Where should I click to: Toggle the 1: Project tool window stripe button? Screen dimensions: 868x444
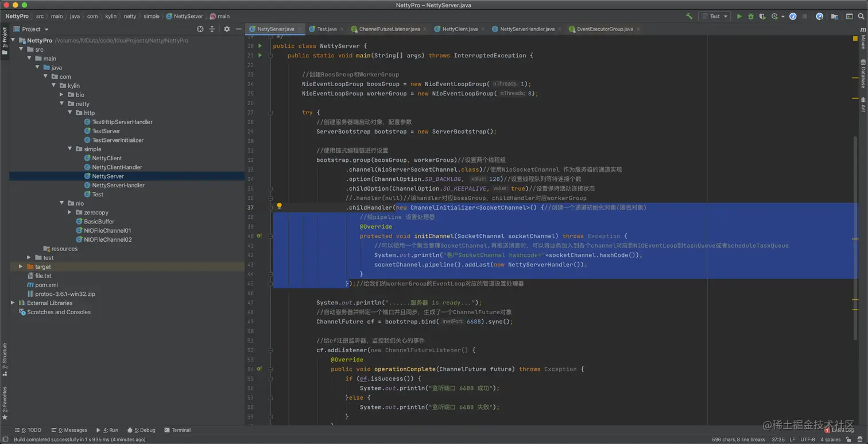pos(5,41)
